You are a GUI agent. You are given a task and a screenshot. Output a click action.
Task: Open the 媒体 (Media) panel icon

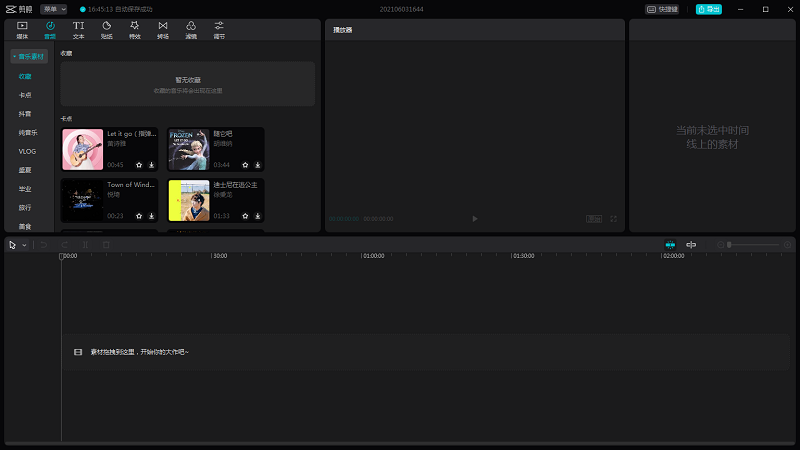(22, 28)
